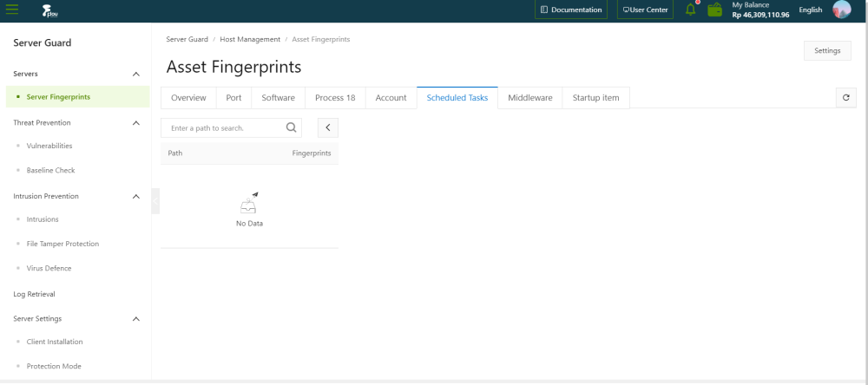Click the path search input field
Image resolution: width=868 pixels, height=385 pixels.
coord(226,128)
